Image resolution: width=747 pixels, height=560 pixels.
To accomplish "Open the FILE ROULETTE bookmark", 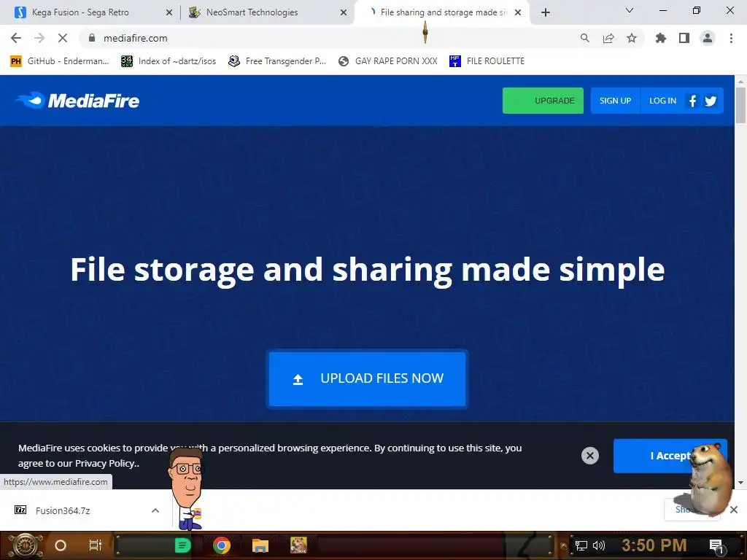I will 487,61.
